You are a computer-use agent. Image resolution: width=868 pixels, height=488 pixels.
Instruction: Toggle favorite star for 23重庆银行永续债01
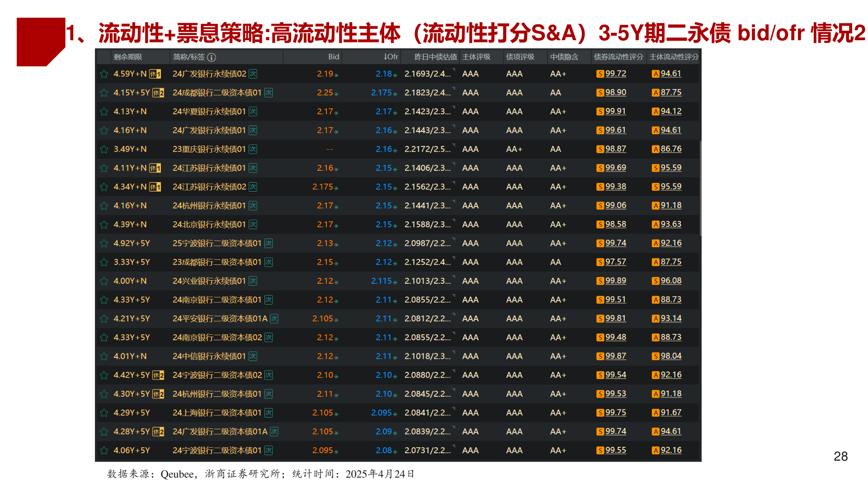(104, 149)
